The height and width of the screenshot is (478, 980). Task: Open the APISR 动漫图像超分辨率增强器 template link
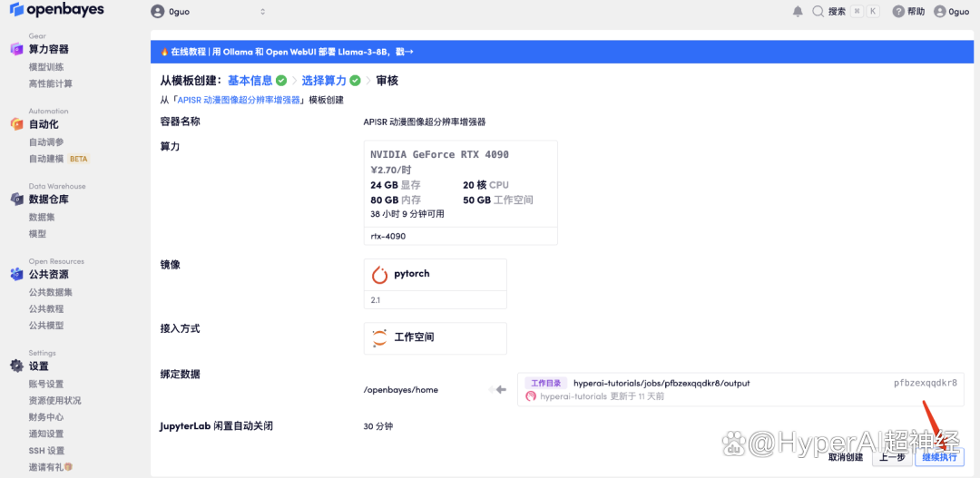click(239, 100)
